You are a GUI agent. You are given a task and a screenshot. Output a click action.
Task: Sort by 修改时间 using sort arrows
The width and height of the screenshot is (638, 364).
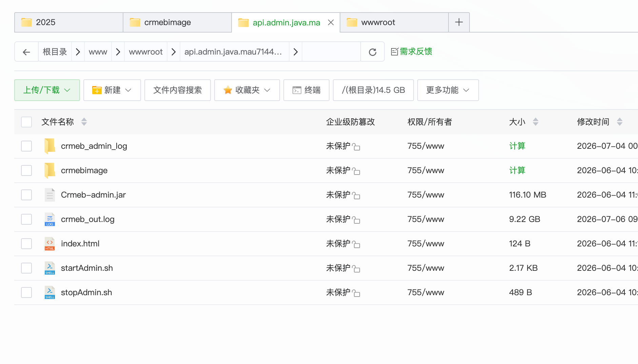point(620,122)
